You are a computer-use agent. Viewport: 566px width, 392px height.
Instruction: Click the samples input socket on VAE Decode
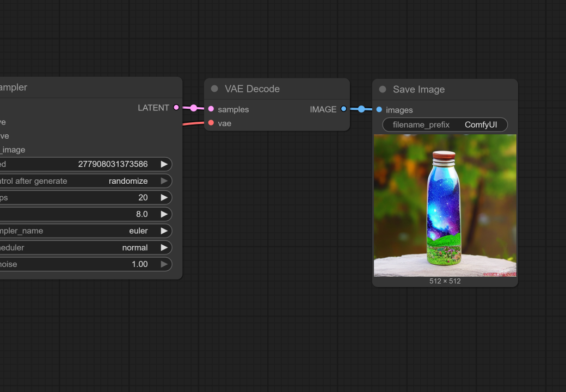coord(211,109)
